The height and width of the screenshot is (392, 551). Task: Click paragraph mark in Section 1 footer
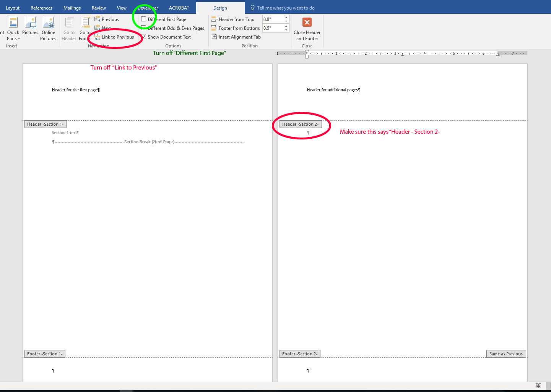[53, 370]
